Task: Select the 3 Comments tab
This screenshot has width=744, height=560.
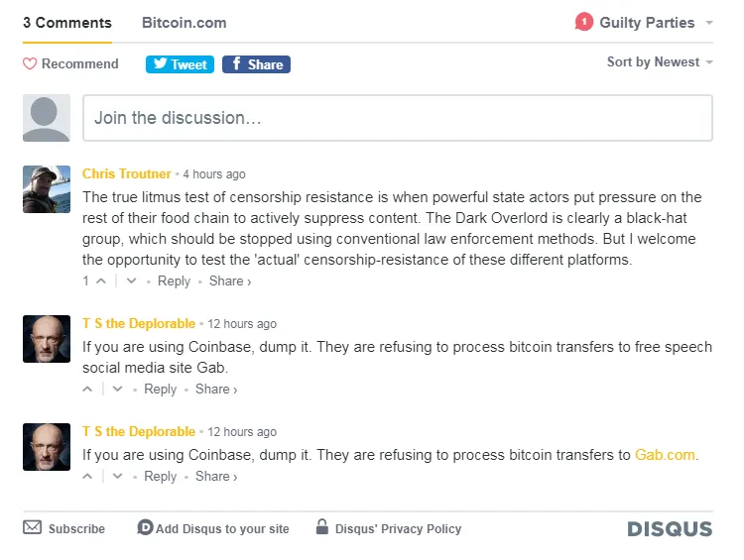Action: point(67,23)
